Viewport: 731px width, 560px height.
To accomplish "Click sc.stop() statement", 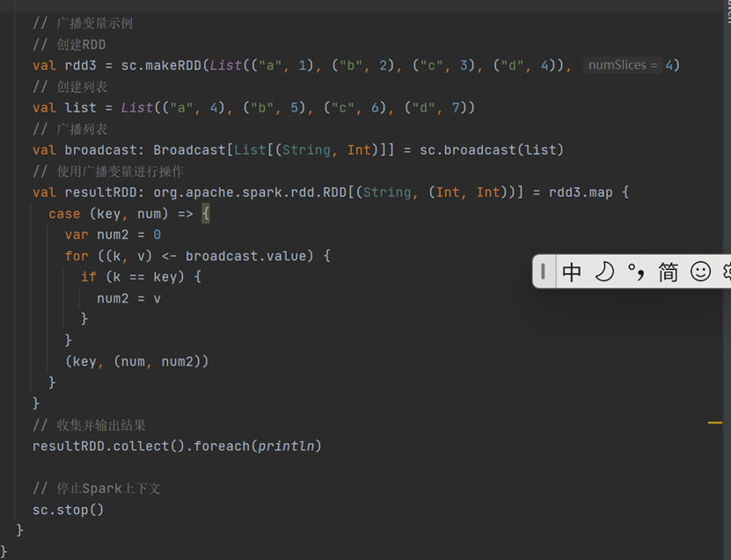I will (68, 510).
